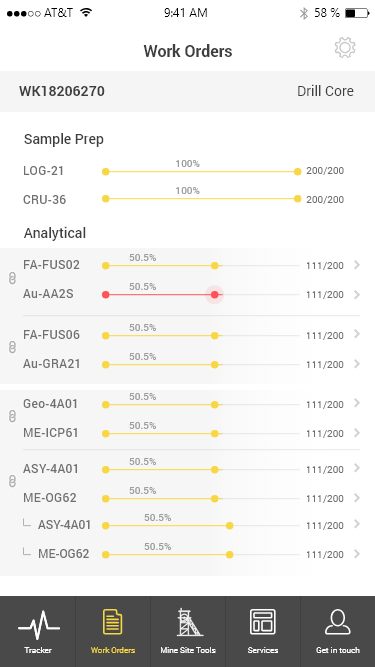Image resolution: width=375 pixels, height=667 pixels.
Task: Click link icon beside FA-FUS02 group
Action: [12, 279]
